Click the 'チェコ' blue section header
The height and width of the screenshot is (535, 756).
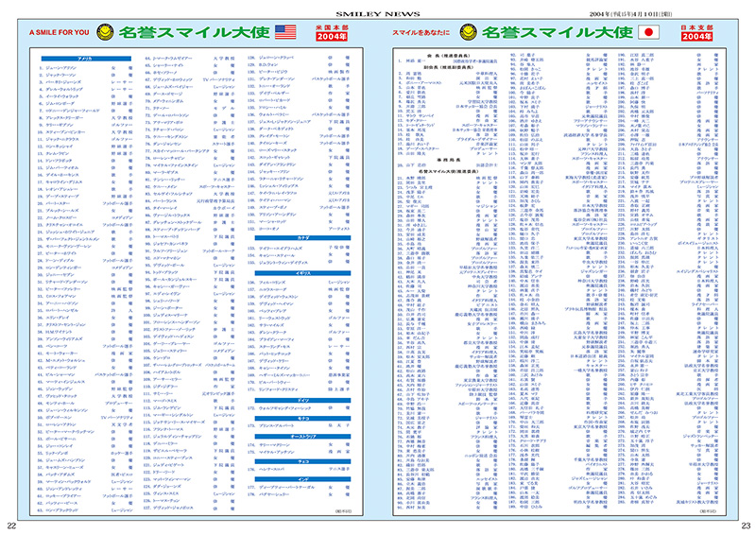[x=302, y=461]
